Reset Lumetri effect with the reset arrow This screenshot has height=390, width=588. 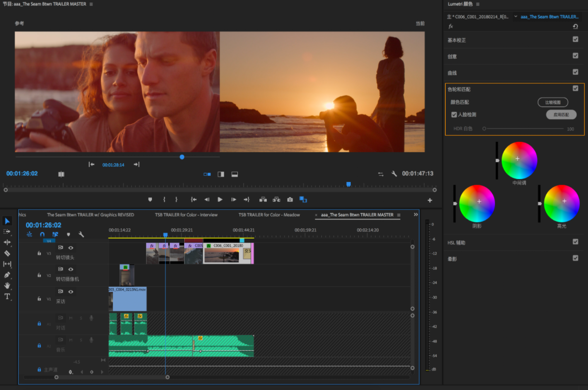[575, 27]
